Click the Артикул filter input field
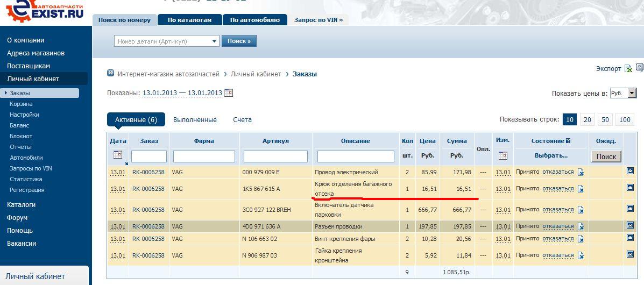The height and width of the screenshot is (285, 644). pos(275,156)
